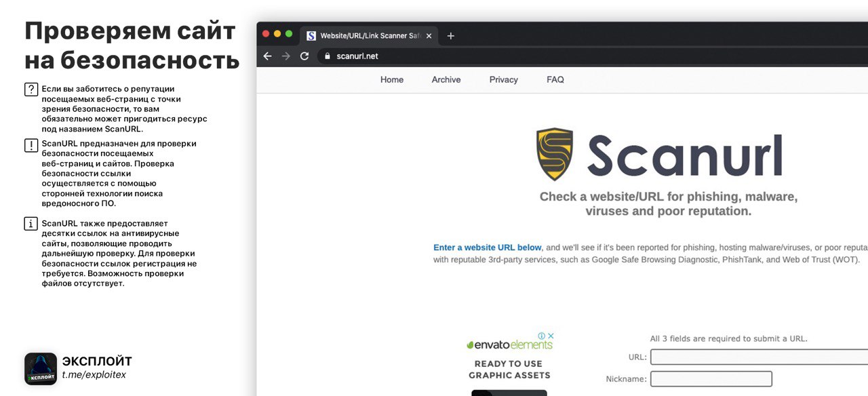Click the Scanurl shield logo
Viewport: 868px width, 396px height.
[555, 154]
